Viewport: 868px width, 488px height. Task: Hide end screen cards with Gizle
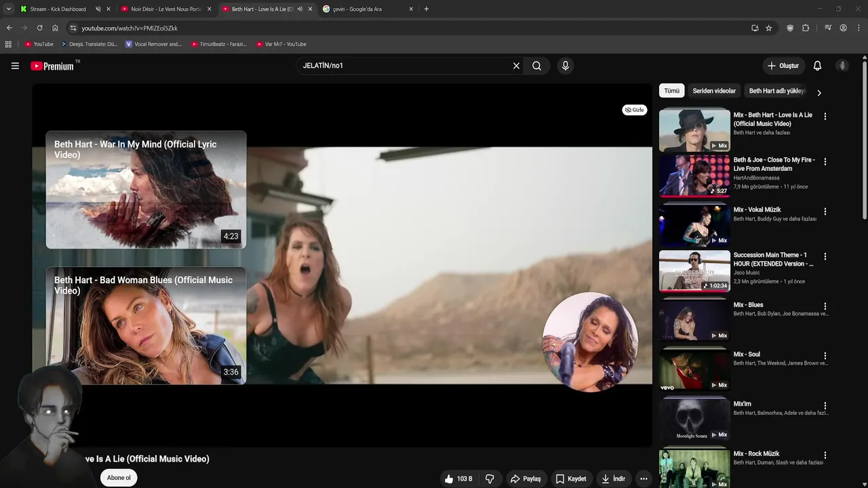pyautogui.click(x=635, y=110)
